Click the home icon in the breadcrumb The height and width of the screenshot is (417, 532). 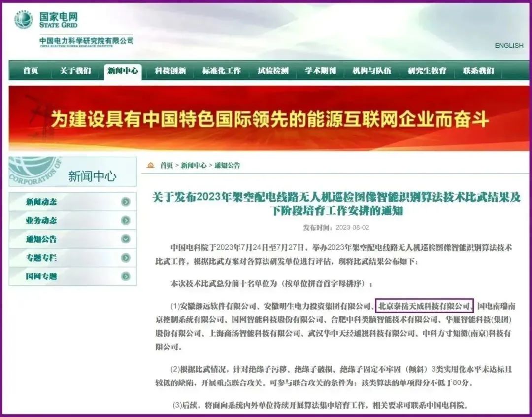pos(151,165)
